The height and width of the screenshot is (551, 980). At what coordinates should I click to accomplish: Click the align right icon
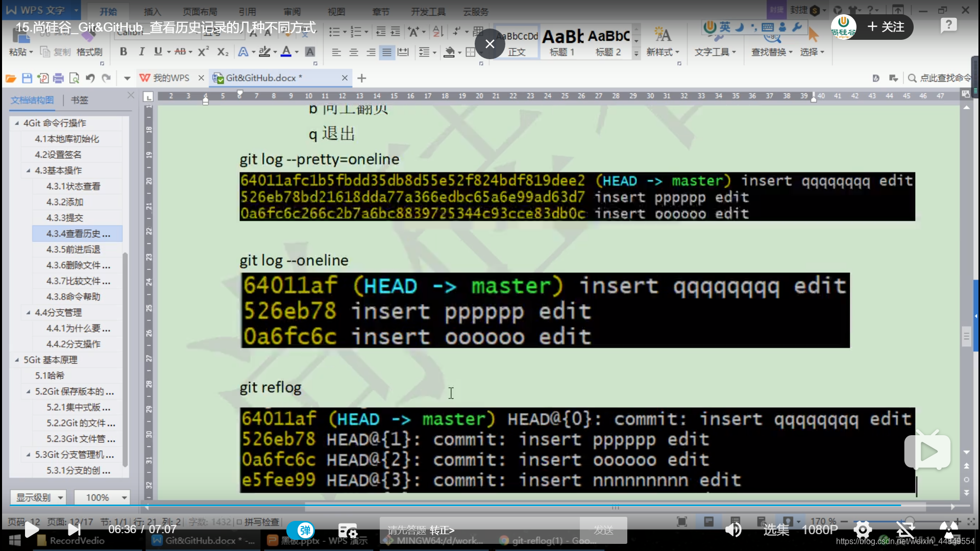pos(371,52)
